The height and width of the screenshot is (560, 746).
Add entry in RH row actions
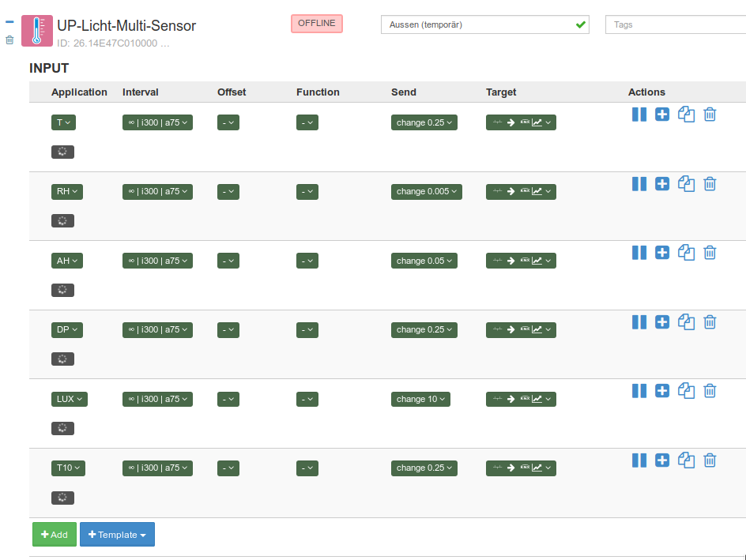(661, 183)
